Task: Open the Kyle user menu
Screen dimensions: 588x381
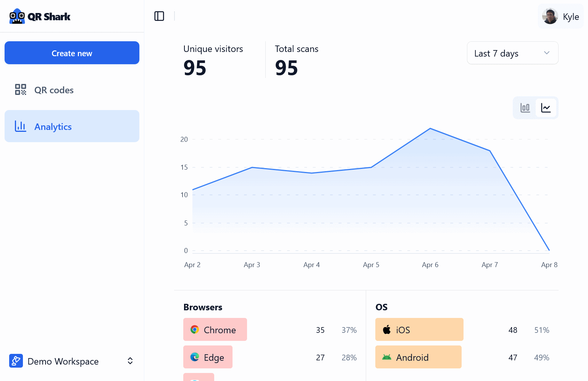Action: click(x=561, y=16)
